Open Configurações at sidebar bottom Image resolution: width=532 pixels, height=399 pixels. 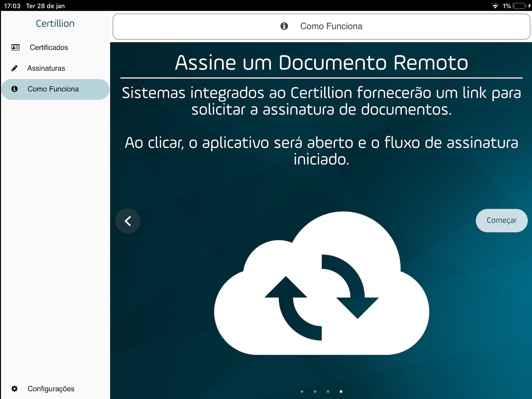[x=55, y=389]
